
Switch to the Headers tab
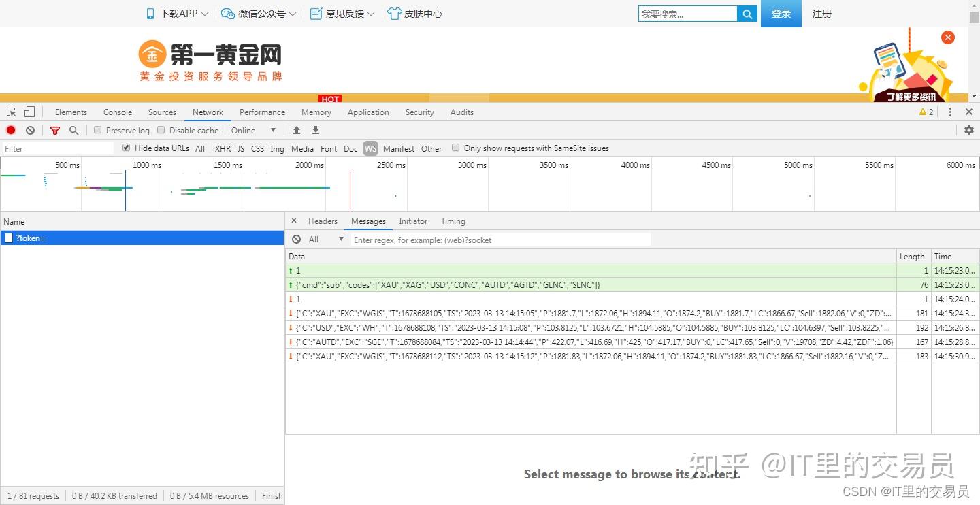[323, 221]
